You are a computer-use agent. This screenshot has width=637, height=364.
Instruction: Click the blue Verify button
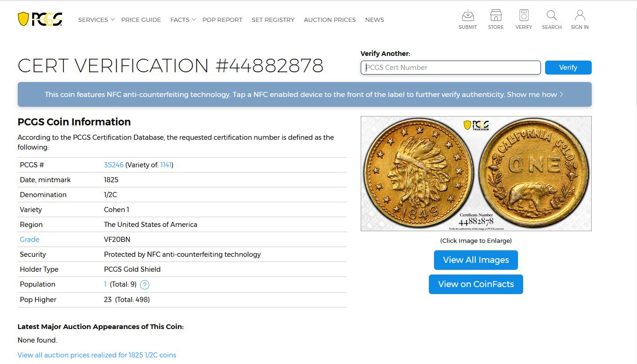[x=568, y=68]
